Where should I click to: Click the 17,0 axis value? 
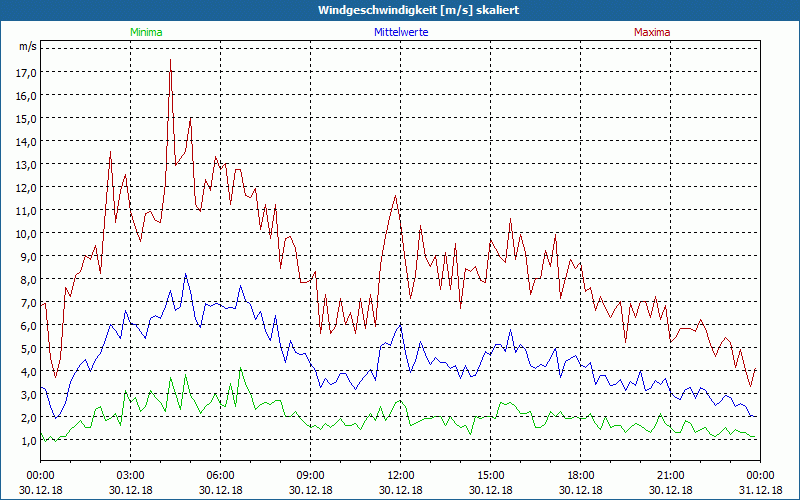pos(26,73)
